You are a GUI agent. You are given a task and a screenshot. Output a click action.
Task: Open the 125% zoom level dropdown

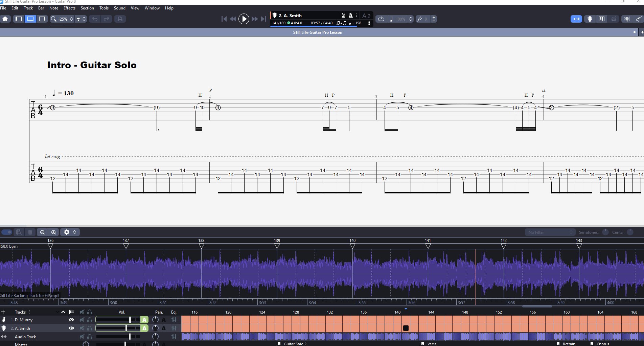[x=62, y=19]
